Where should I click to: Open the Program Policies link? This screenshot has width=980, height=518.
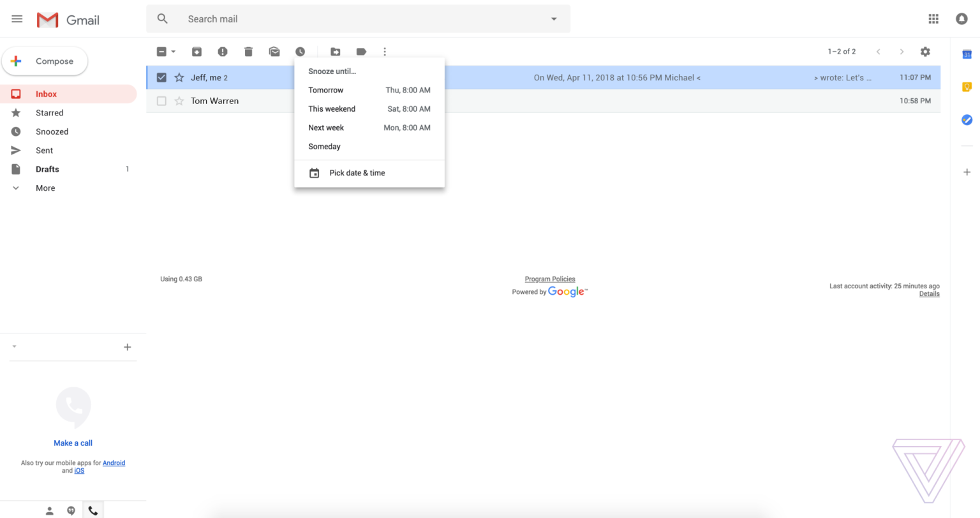pos(549,279)
